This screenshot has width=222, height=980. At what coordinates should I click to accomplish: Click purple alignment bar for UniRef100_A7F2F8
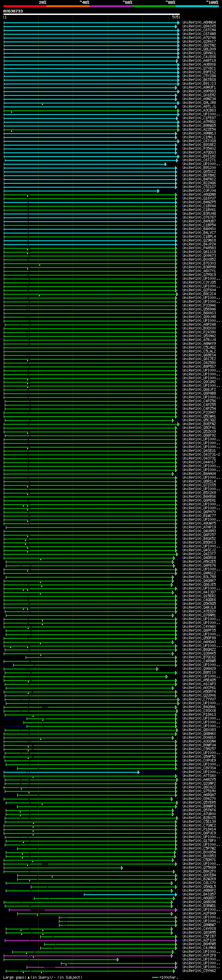pyautogui.click(x=89, y=955)
